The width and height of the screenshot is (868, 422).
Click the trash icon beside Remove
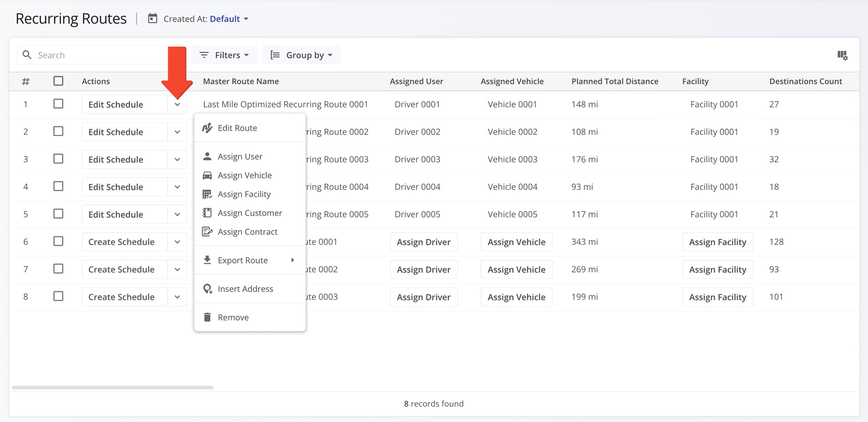(207, 317)
